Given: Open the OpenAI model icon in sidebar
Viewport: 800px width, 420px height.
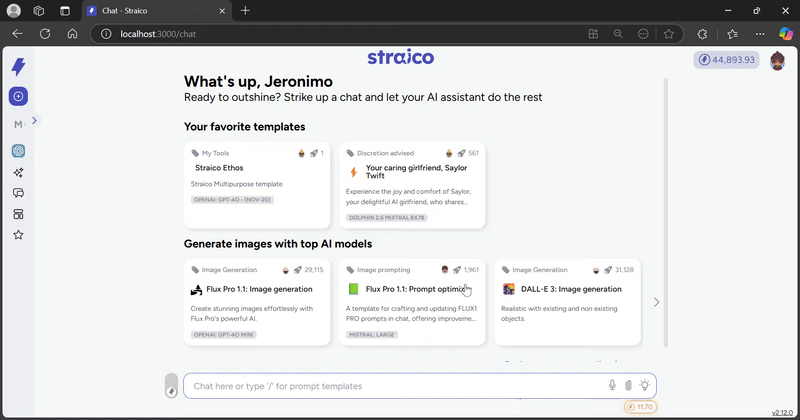Looking at the screenshot, I should pos(18,151).
